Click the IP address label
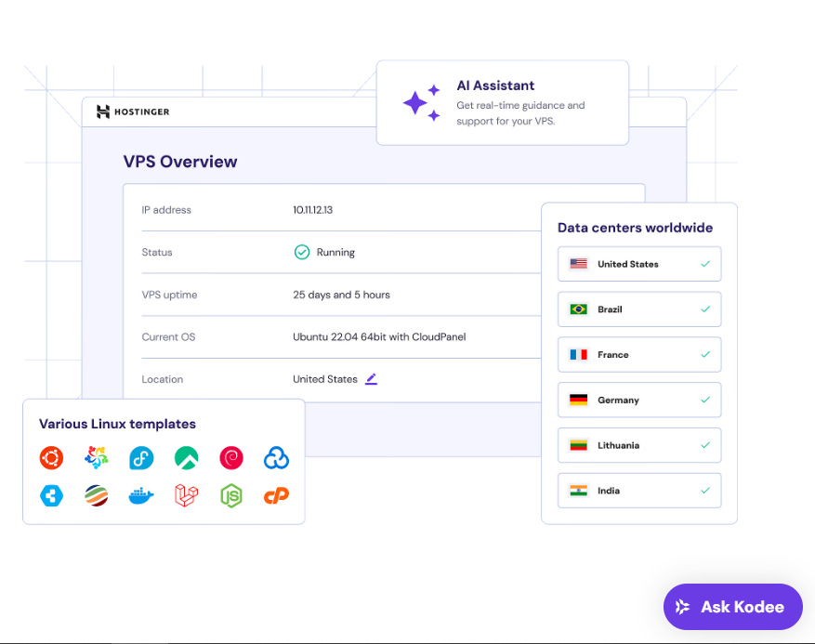 coord(166,210)
